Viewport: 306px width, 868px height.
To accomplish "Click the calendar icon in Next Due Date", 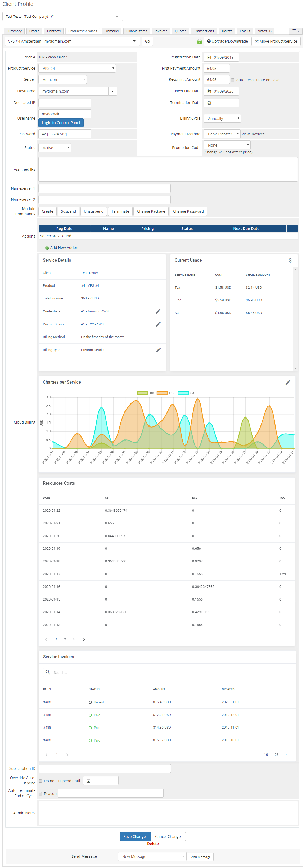I will 209,91.
